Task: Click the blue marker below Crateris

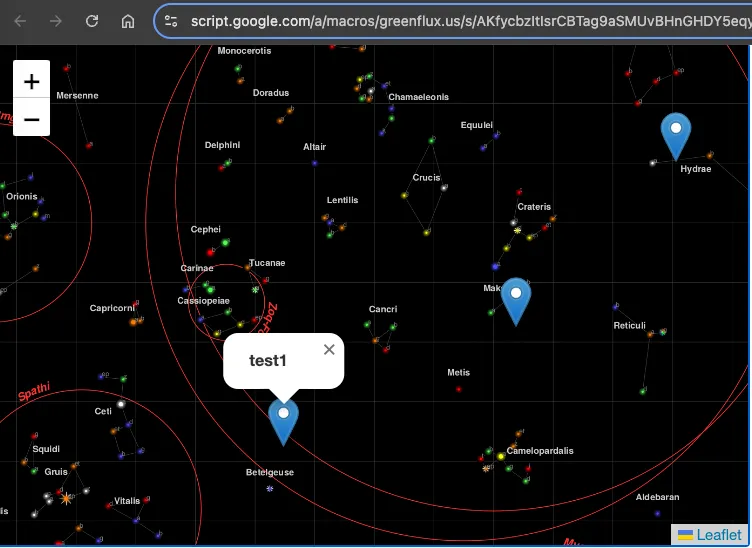Action: [x=516, y=300]
